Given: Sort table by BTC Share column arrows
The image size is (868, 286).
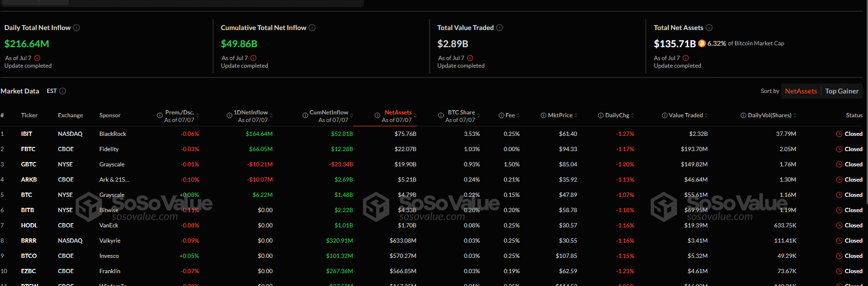Looking at the screenshot, I should (479, 115).
